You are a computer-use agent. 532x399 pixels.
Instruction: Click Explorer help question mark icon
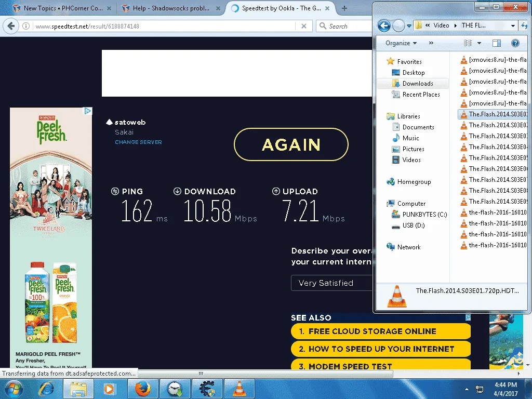point(515,43)
